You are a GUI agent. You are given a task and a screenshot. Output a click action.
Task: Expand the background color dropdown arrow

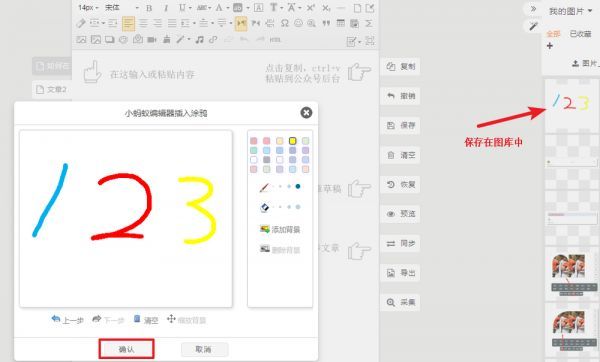(248, 8)
